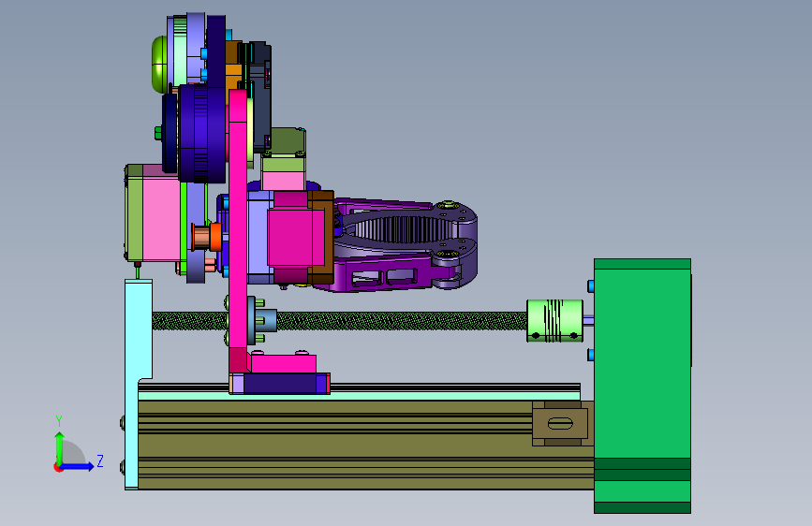
Task: Click the Z axis label
Action: point(100,460)
